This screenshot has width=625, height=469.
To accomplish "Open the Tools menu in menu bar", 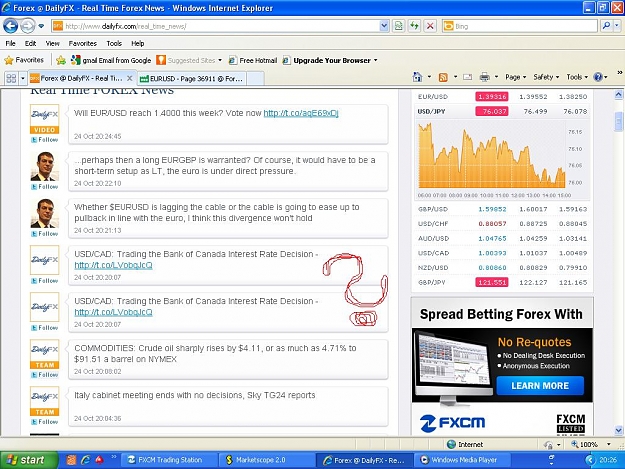I will tap(114, 43).
